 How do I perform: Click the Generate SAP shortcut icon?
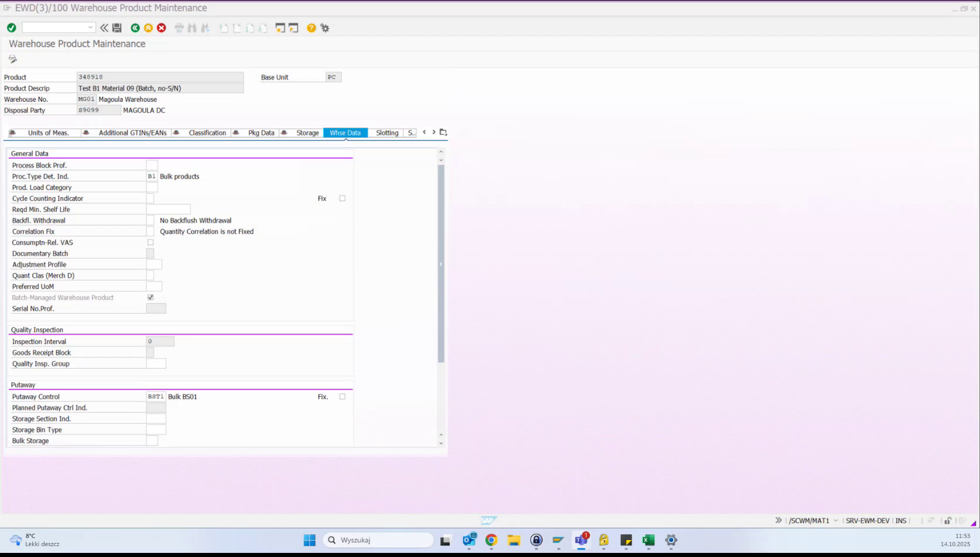293,27
